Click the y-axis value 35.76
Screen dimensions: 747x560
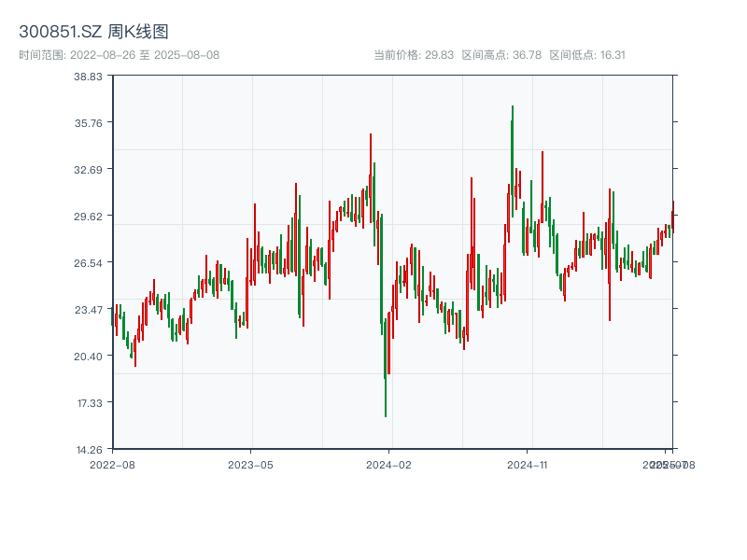point(88,123)
